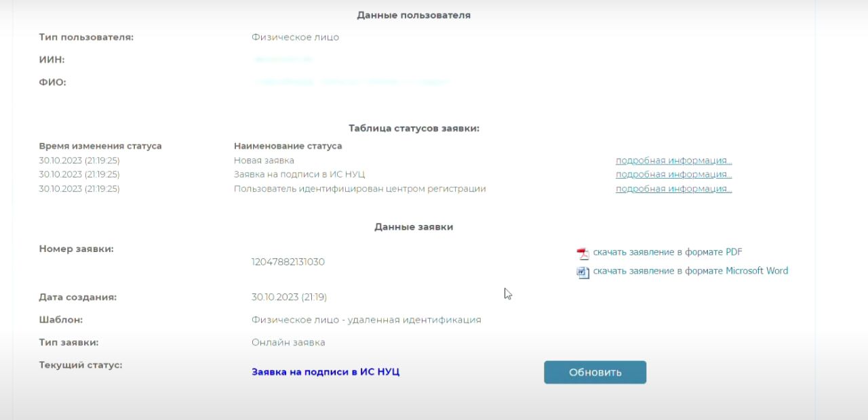The height and width of the screenshot is (420, 868).
Task: Click the Данные пользователя heading
Action: 414,15
